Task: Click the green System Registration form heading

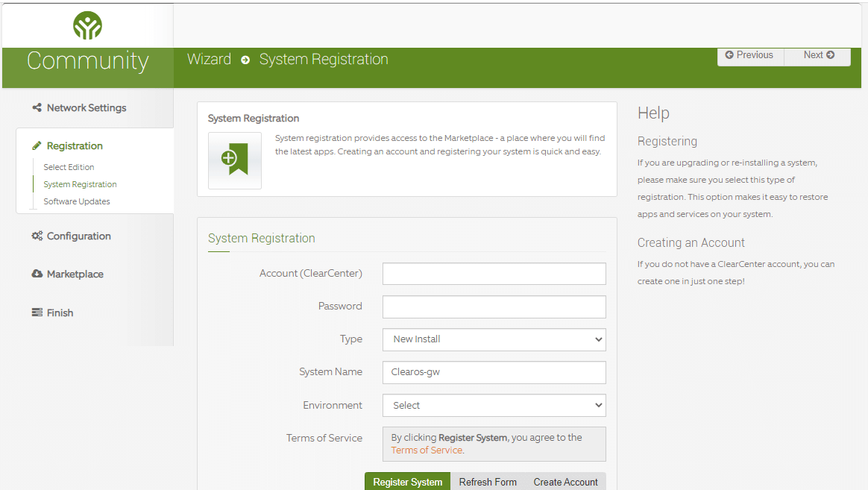Action: click(261, 238)
